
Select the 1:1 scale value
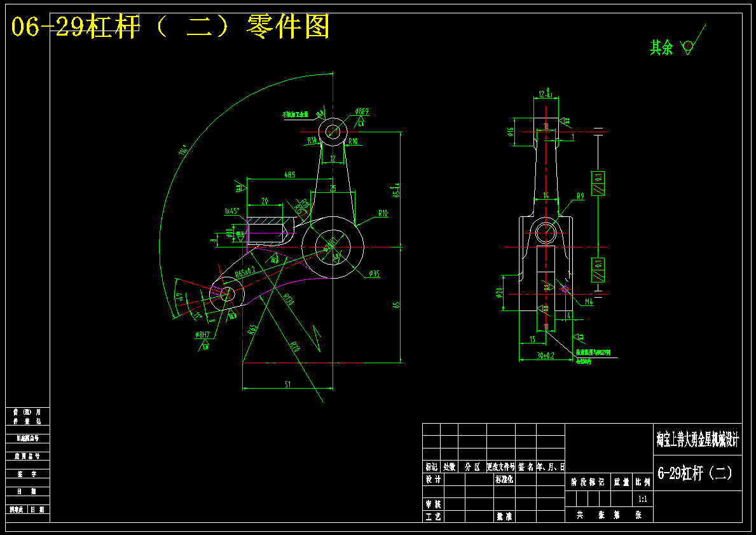pyautogui.click(x=643, y=499)
